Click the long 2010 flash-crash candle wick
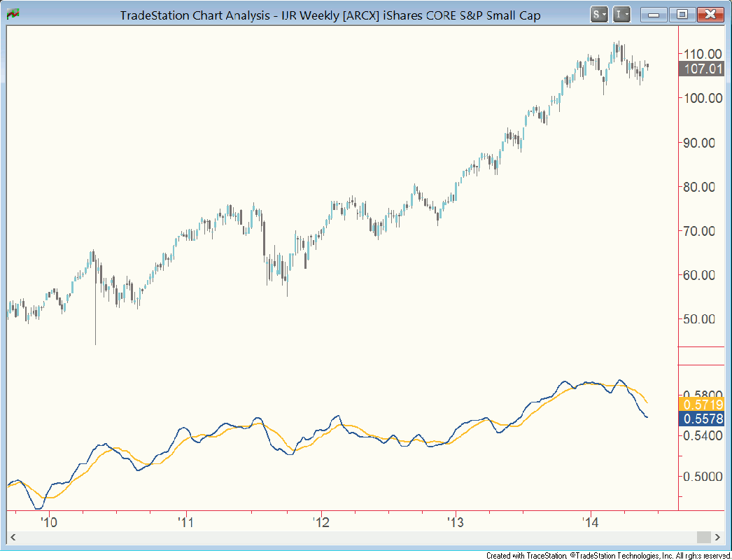Screen dimensions: 732x560 (x=95, y=315)
